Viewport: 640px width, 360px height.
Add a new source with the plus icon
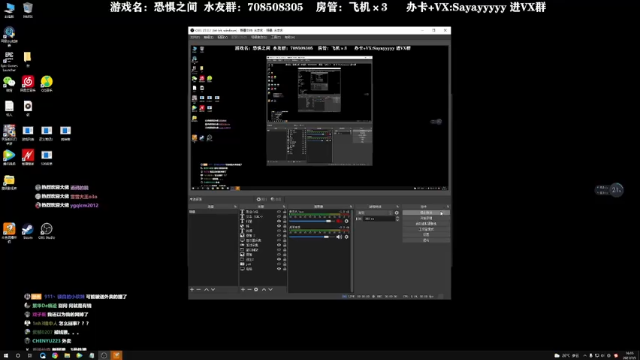click(x=243, y=289)
